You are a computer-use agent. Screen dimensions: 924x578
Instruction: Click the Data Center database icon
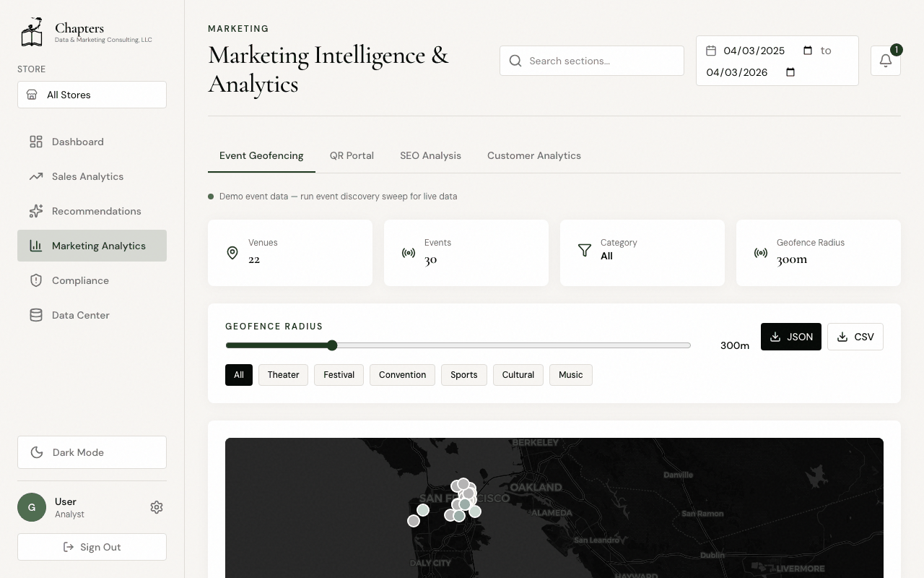coord(35,315)
